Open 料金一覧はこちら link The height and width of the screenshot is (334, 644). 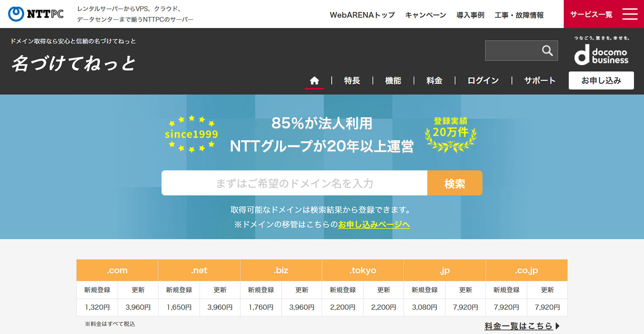518,326
